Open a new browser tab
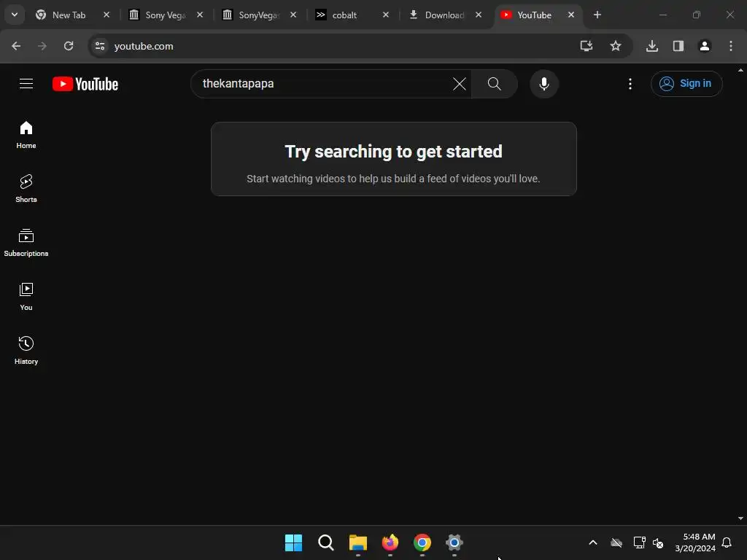This screenshot has width=747, height=560. point(597,15)
